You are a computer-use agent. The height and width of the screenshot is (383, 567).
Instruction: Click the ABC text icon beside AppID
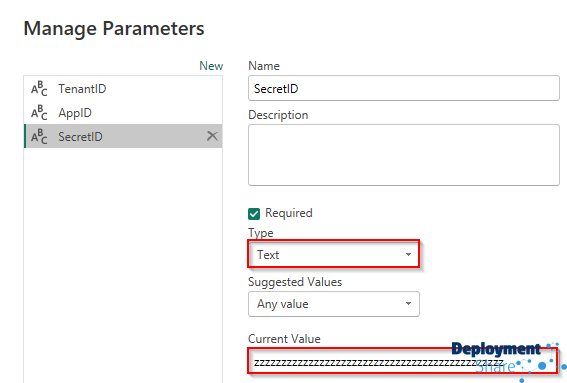coord(39,112)
